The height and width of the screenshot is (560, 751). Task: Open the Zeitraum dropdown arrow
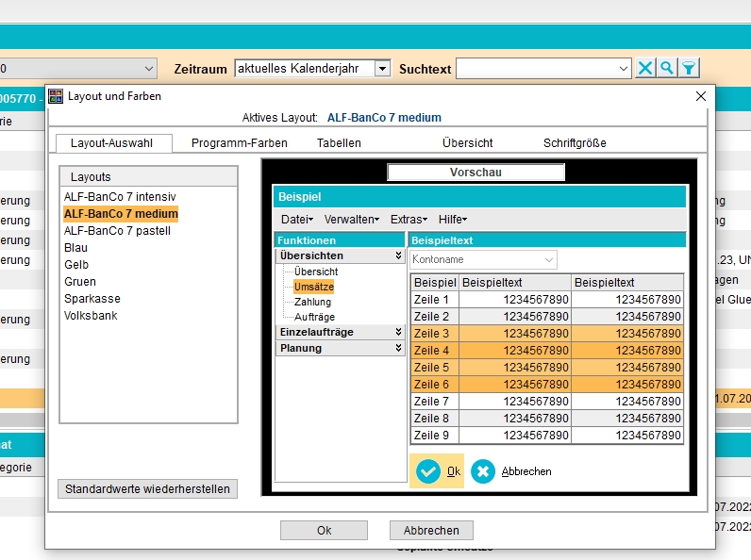382,69
